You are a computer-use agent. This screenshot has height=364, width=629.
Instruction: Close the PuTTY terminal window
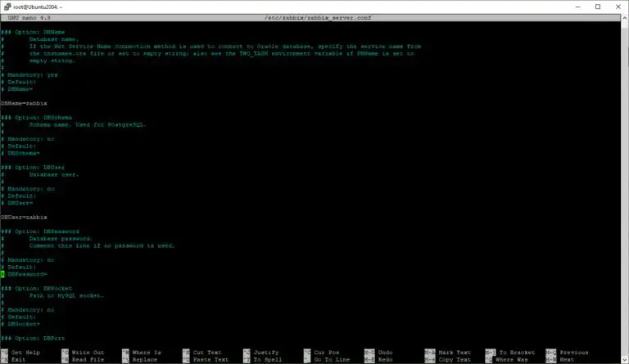618,7
